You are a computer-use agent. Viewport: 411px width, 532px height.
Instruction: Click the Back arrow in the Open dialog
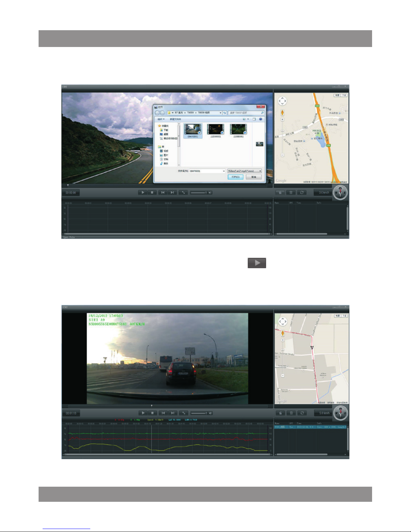(157, 113)
